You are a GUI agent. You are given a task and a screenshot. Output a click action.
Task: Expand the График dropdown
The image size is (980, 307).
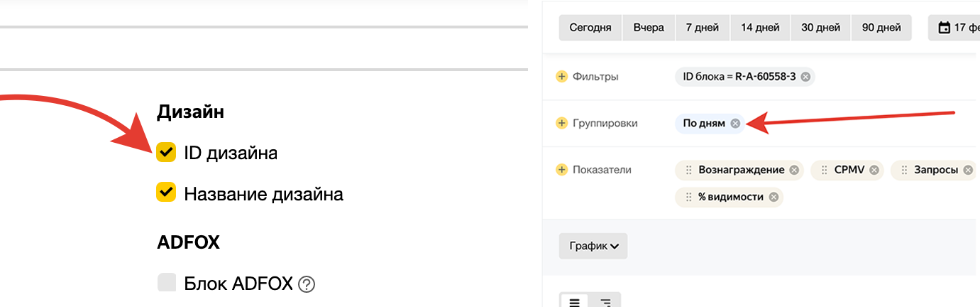pos(593,246)
